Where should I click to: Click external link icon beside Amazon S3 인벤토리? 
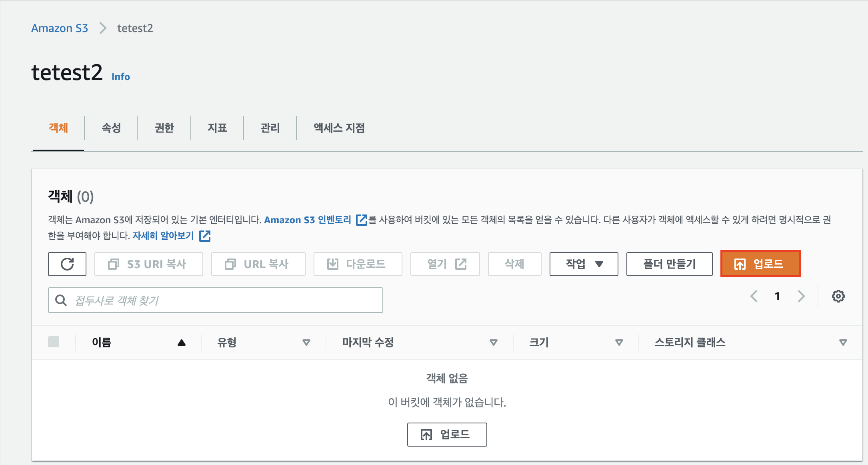point(361,220)
